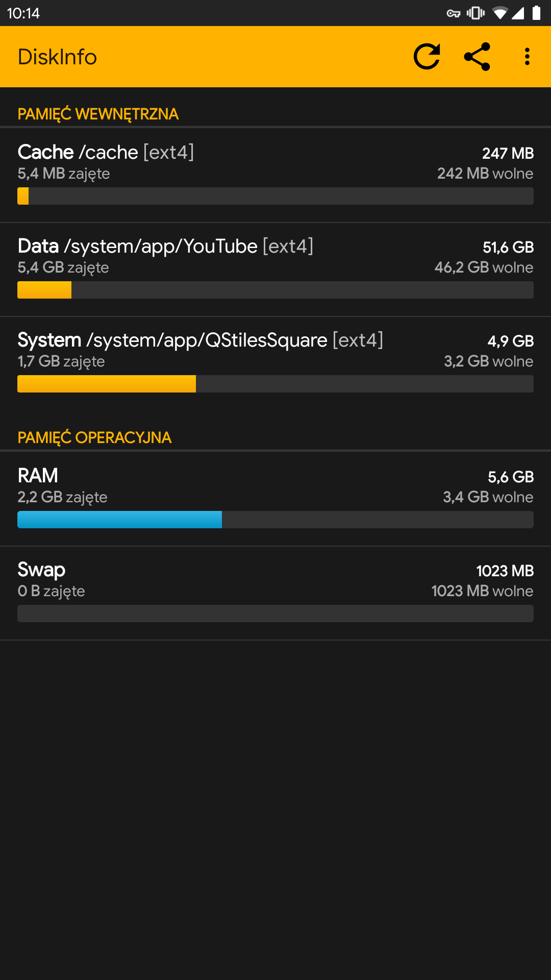
Task: Click the blue RAM usage bar
Action: point(120,520)
